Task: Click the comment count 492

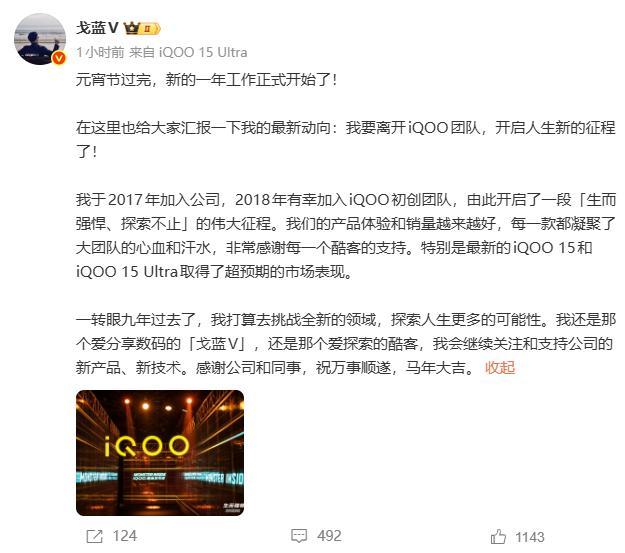Action: point(329,536)
